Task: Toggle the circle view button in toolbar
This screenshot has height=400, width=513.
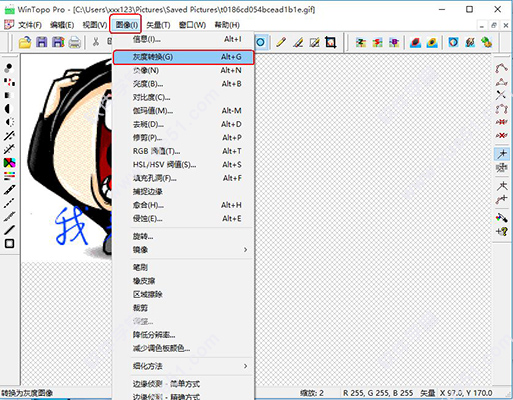Action: 261,42
